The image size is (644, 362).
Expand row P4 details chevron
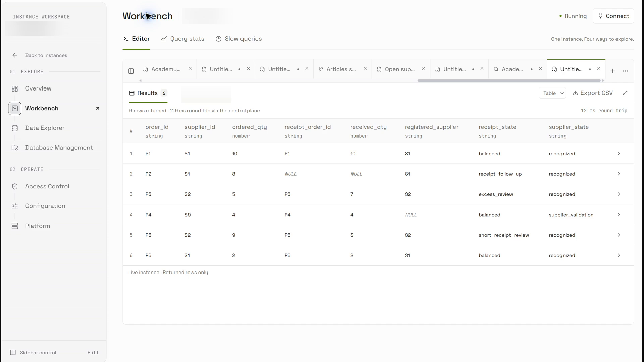point(619,215)
